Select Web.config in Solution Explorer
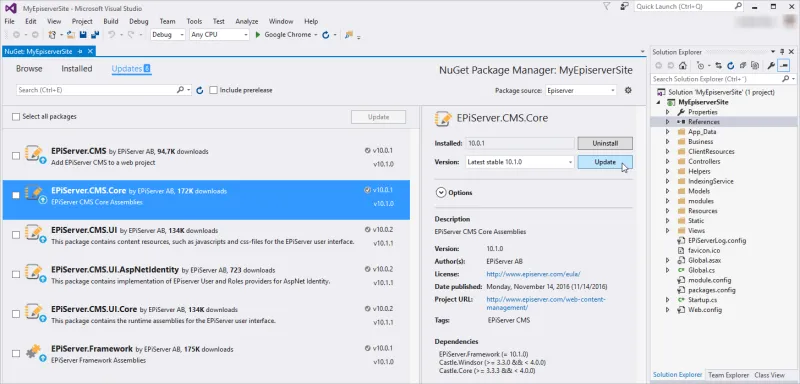 pyautogui.click(x=705, y=310)
